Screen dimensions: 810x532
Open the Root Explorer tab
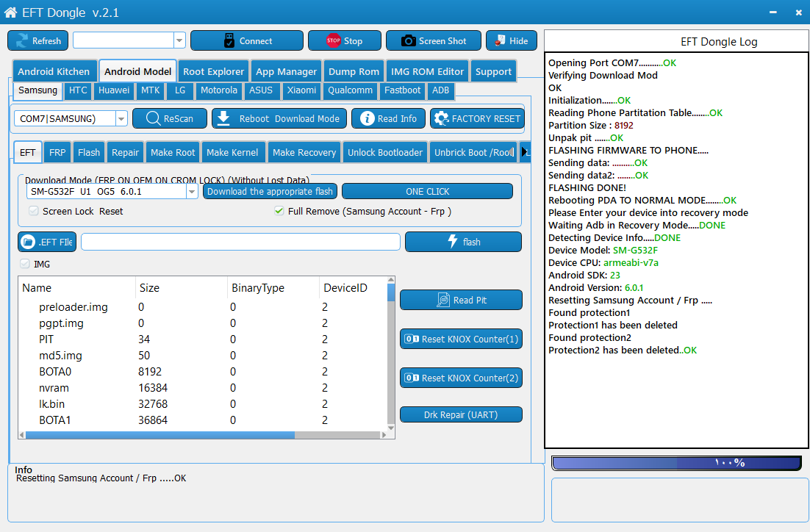coord(213,71)
